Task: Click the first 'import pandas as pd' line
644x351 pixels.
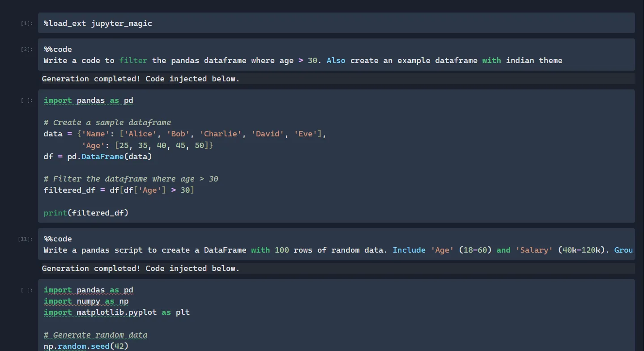Action: click(88, 100)
